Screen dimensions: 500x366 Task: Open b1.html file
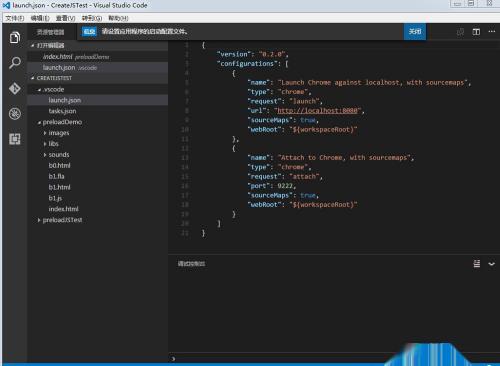[98, 187]
